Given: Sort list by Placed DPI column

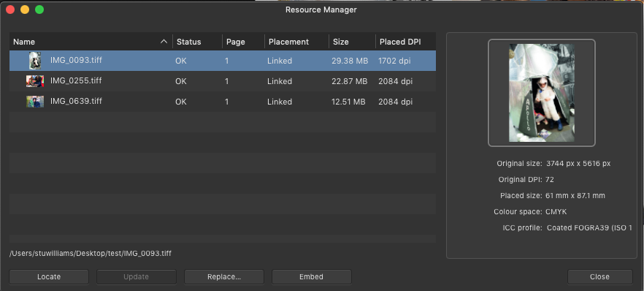Looking at the screenshot, I should (x=400, y=42).
